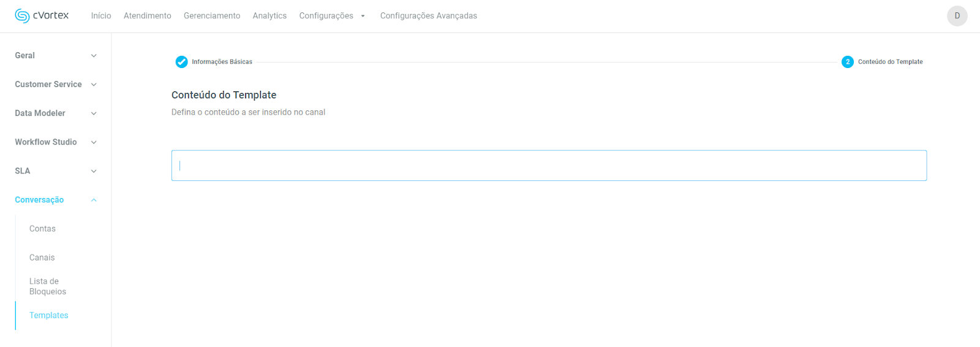Image resolution: width=980 pixels, height=347 pixels.
Task: Expand the SLA section chevron
Action: point(94,171)
